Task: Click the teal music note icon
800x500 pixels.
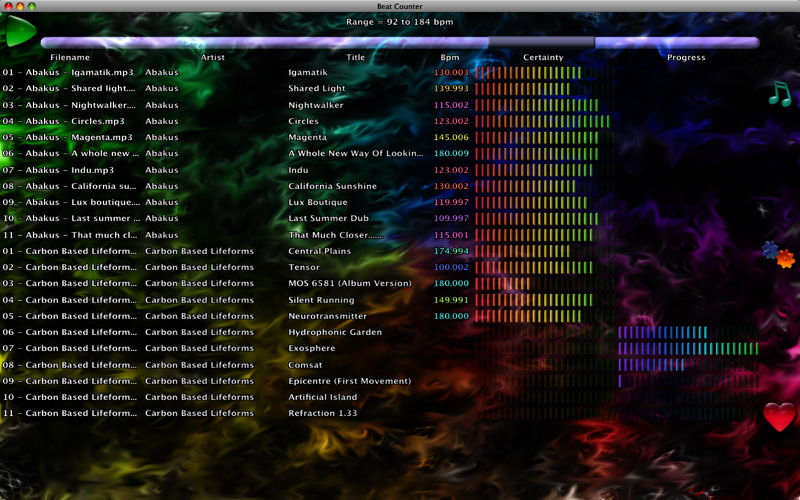Action: (780, 93)
